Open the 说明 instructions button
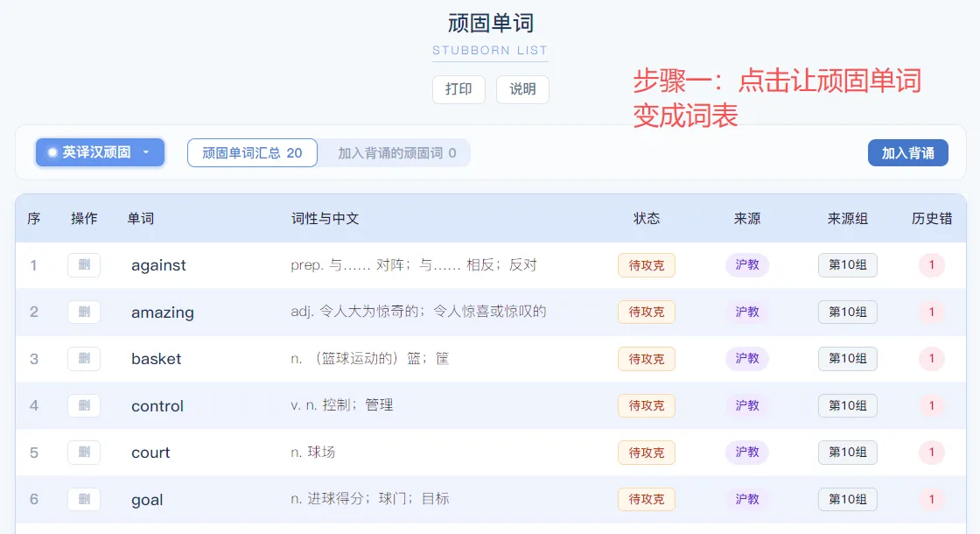 pos(522,89)
